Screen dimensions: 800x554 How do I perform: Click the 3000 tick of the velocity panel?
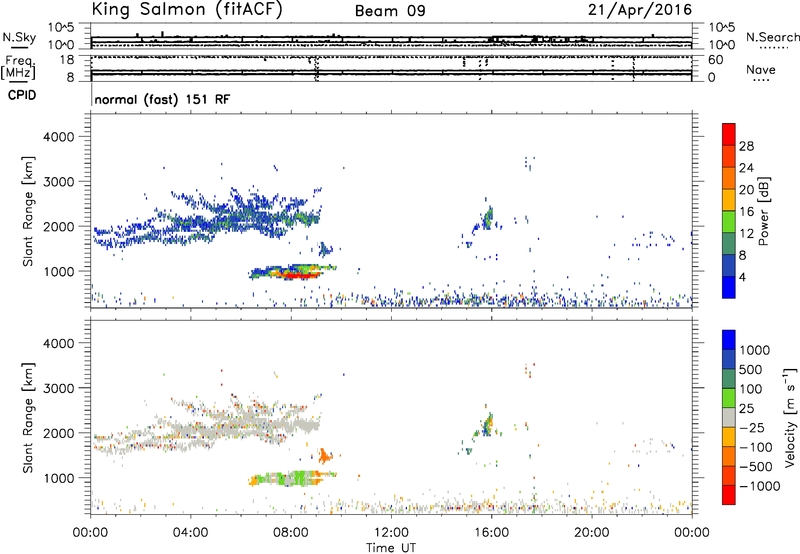click(x=59, y=388)
